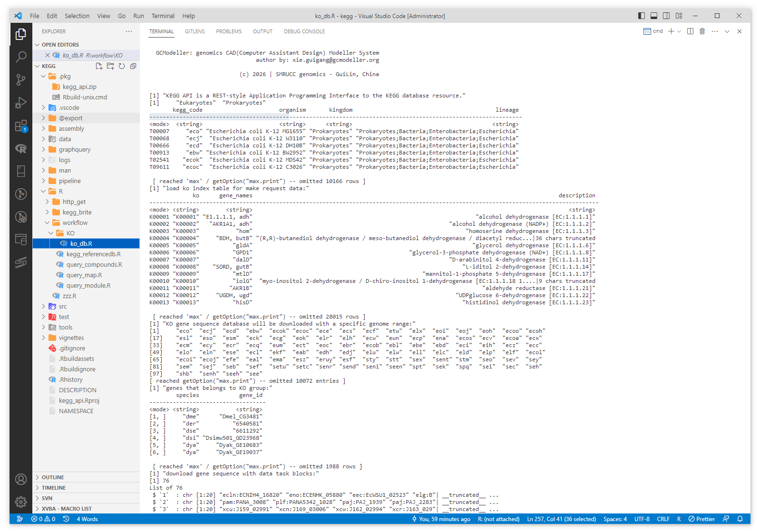The width and height of the screenshot is (759, 532).
Task: Click the CRLF line ending indicator
Action: pyautogui.click(x=663, y=519)
